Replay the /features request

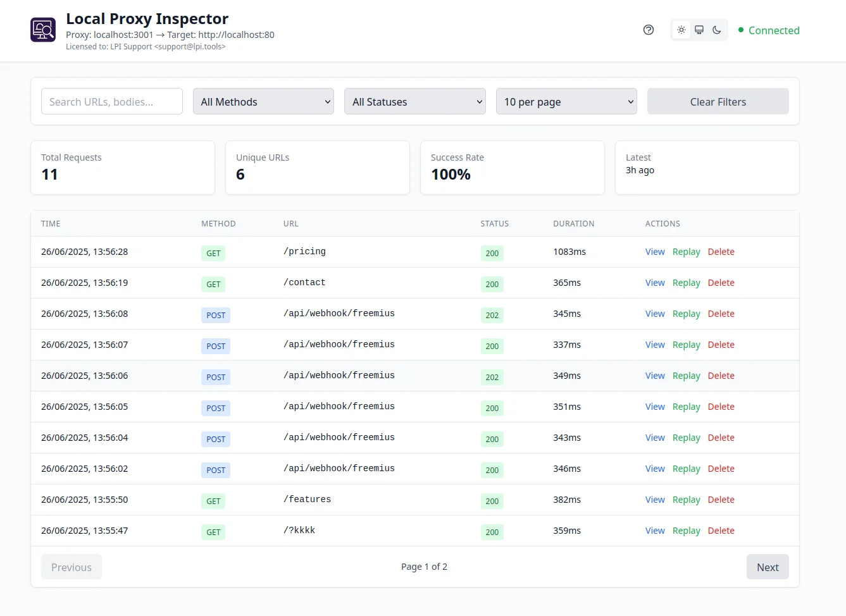[686, 500]
